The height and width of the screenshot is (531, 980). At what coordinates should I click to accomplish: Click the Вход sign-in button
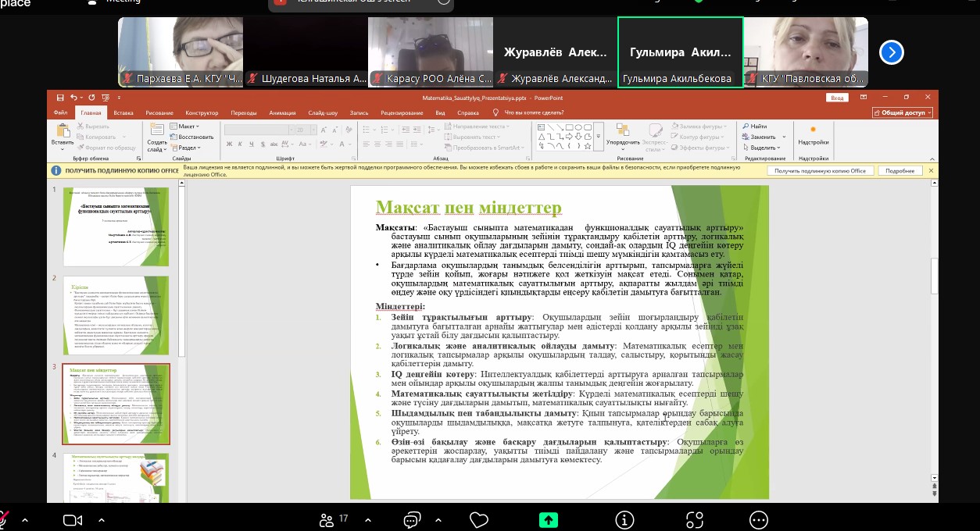coord(838,98)
